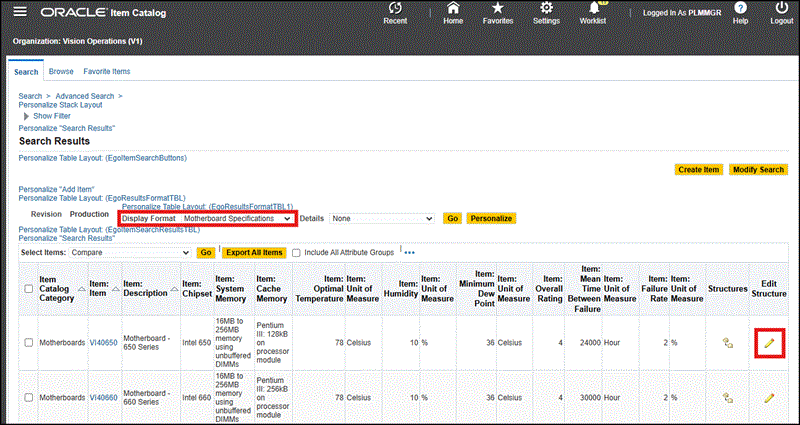Click Go next to Details dropdown
The height and width of the screenshot is (425, 800).
pos(452,218)
